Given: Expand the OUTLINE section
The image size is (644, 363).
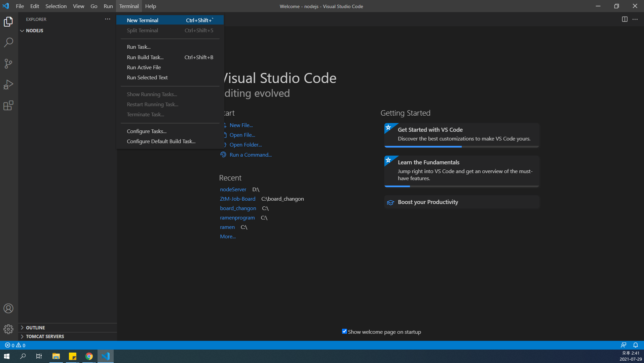Looking at the screenshot, I should 68,328.
